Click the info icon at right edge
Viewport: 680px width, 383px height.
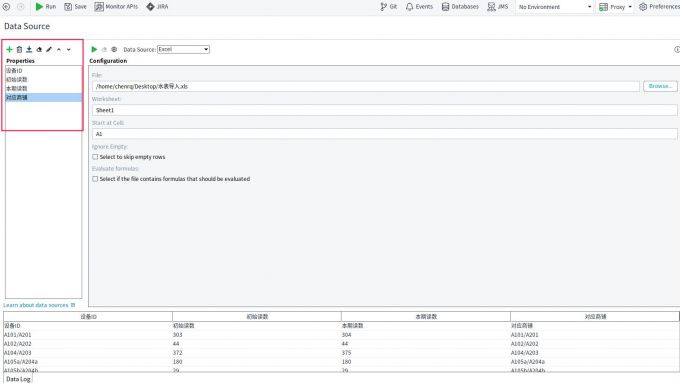point(677,49)
